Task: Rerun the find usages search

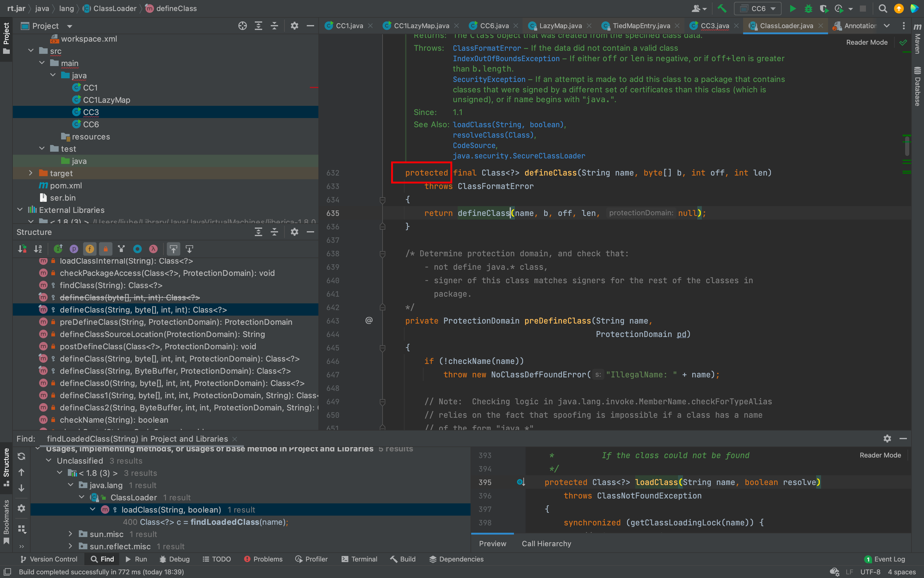Action: (x=21, y=456)
